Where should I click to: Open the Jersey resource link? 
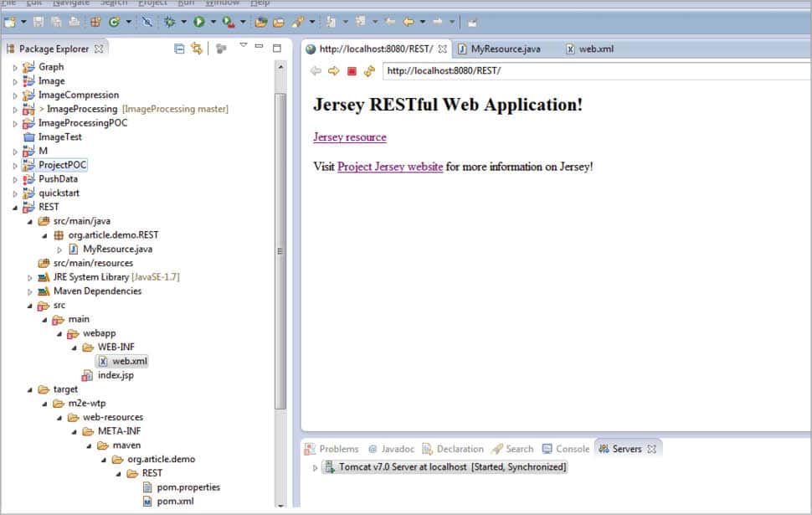[x=349, y=137]
